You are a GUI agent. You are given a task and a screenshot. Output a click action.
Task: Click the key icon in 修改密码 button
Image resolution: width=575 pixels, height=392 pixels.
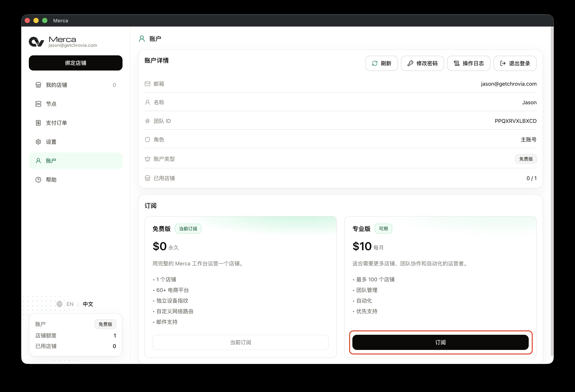[x=410, y=63]
